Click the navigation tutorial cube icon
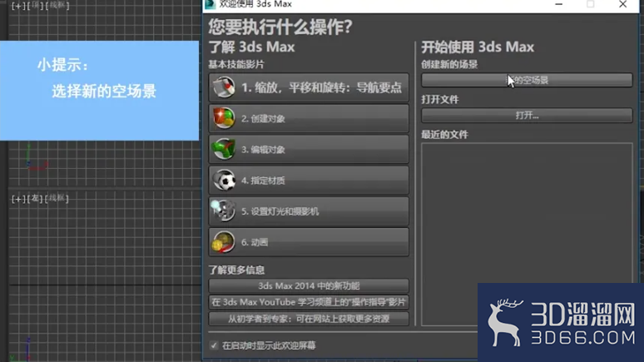This screenshot has height=362, width=644. pyautogui.click(x=224, y=87)
